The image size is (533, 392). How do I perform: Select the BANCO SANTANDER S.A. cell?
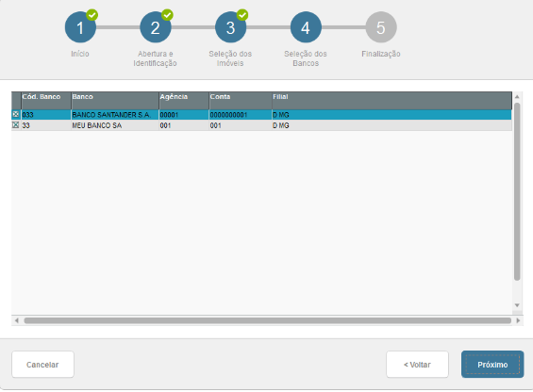click(x=115, y=115)
